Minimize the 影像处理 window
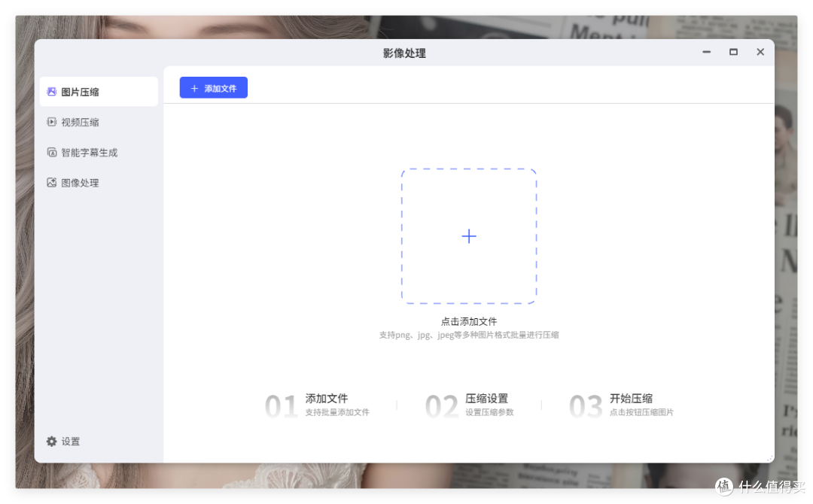 coord(706,52)
